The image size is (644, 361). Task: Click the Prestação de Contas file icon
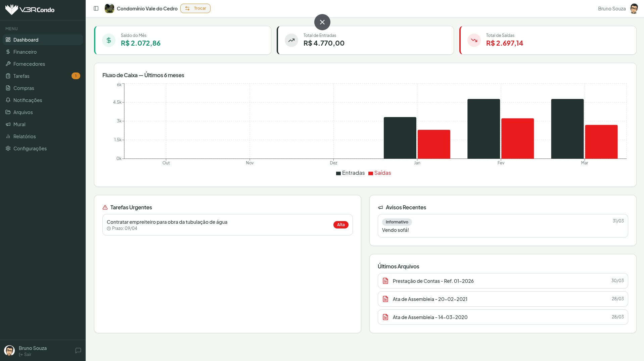(x=385, y=281)
